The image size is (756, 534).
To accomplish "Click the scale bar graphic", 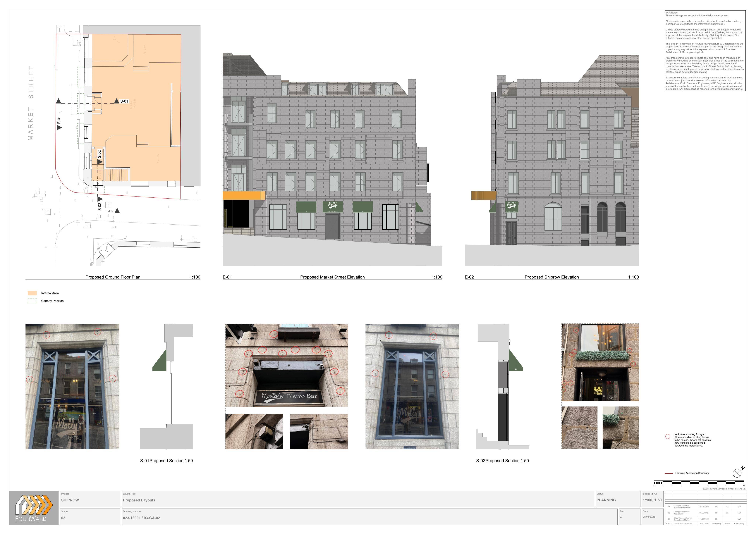I will coord(699,483).
